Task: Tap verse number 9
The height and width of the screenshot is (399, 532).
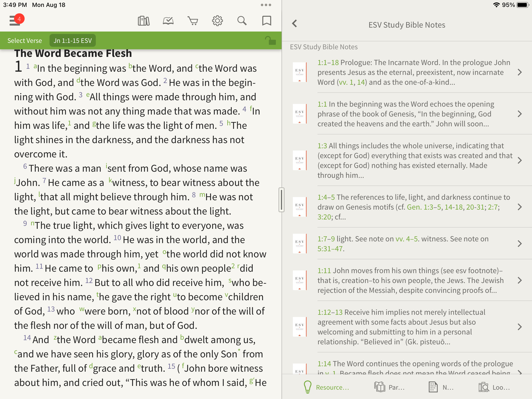Action: 25,223
